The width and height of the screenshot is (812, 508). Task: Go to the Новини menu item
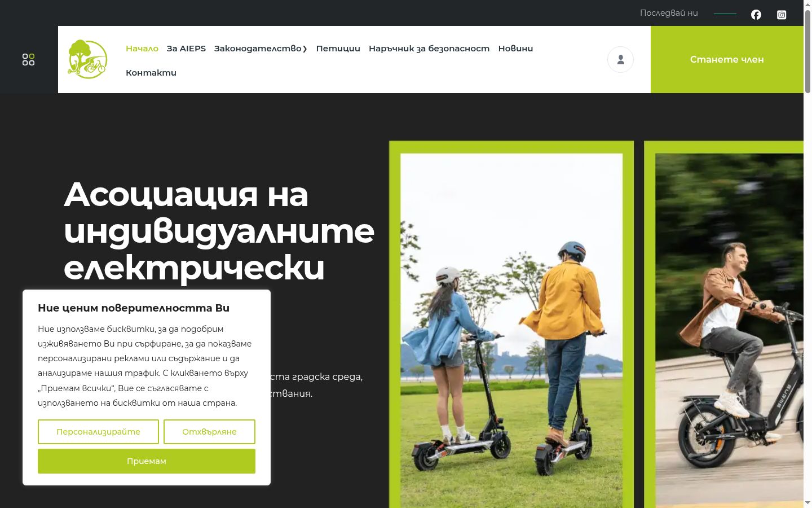coord(515,49)
